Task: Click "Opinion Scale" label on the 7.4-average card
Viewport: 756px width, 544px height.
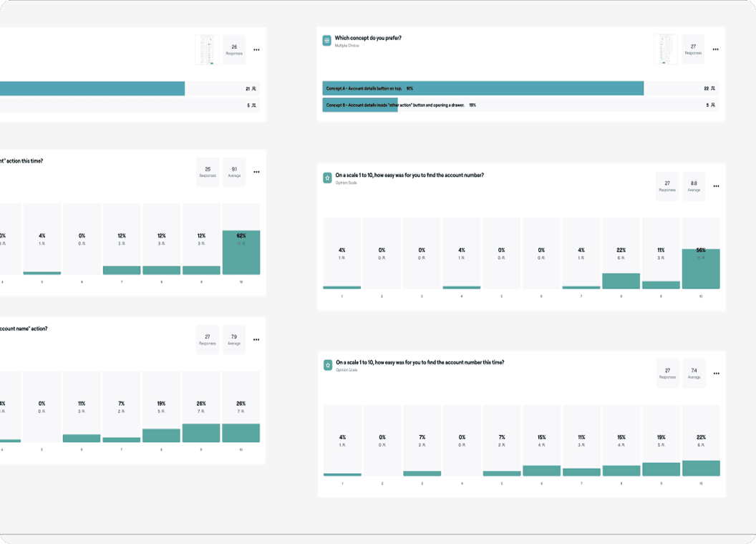Action: [x=346, y=370]
